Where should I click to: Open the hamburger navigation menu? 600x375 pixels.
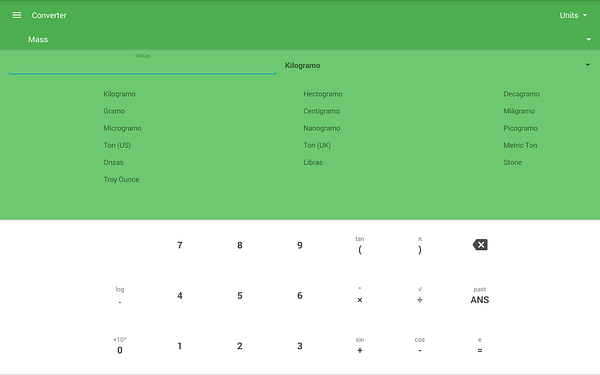click(16, 15)
